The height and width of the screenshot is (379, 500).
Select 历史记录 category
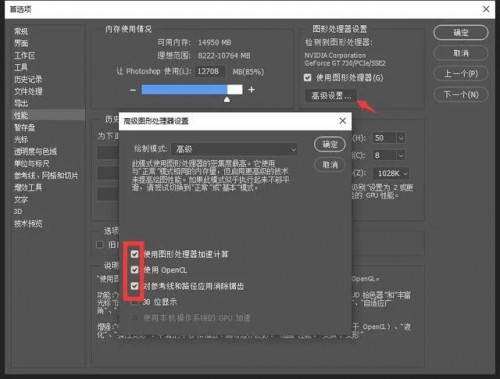[28, 79]
